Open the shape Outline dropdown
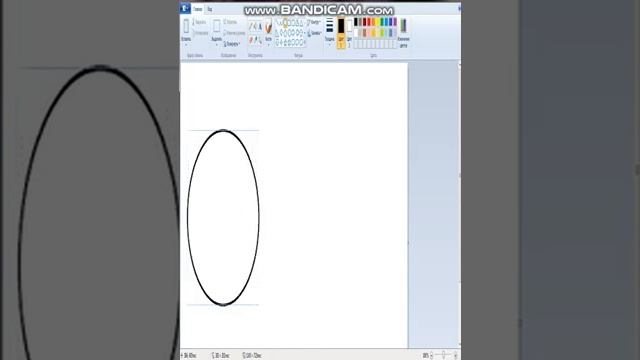Image resolution: width=640 pixels, height=360 pixels. coord(313,22)
